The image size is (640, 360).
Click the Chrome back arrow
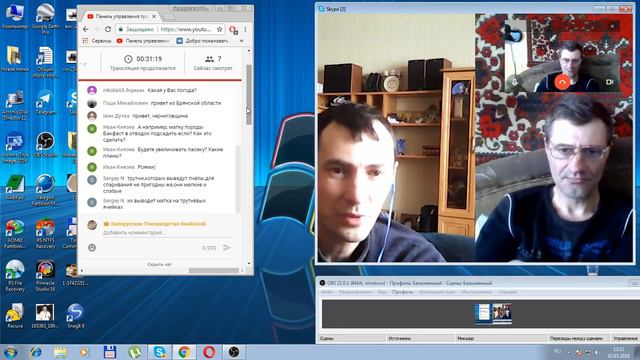coord(85,29)
